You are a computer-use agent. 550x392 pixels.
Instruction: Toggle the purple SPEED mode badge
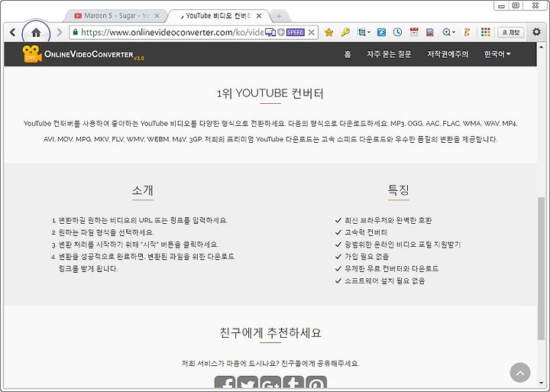point(296,32)
